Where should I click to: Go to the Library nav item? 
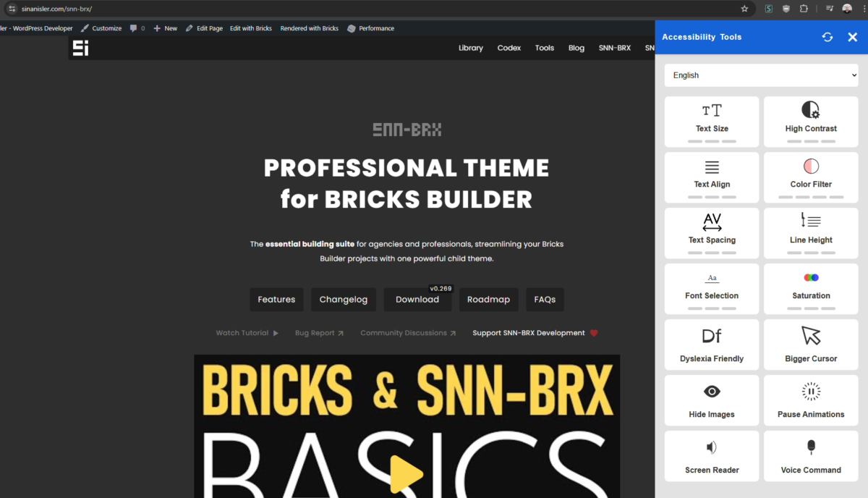point(470,48)
